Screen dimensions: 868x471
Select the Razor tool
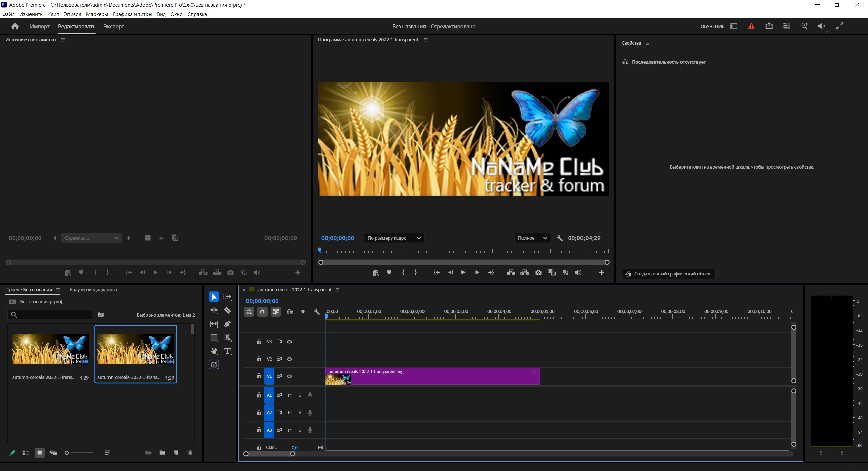(x=228, y=310)
